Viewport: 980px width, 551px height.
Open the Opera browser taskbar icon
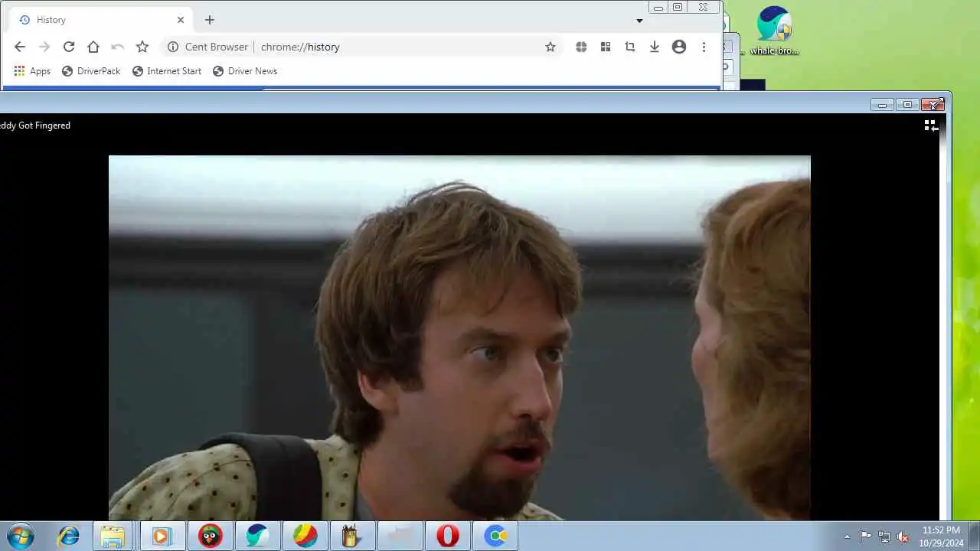point(447,536)
